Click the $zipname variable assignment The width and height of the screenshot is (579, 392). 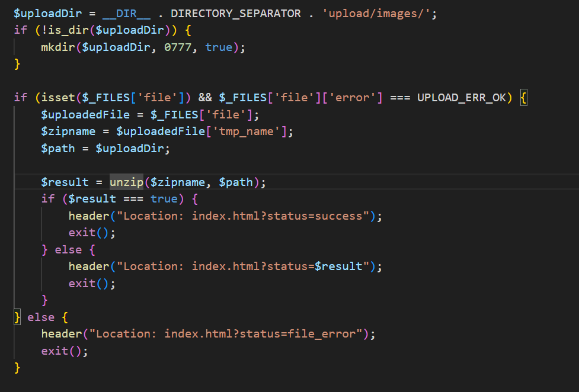[68, 131]
